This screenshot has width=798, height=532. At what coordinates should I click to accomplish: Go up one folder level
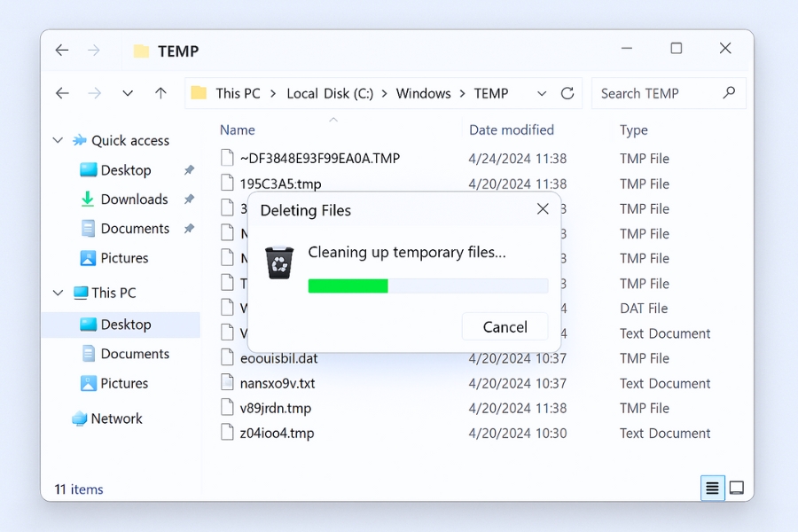tap(160, 93)
